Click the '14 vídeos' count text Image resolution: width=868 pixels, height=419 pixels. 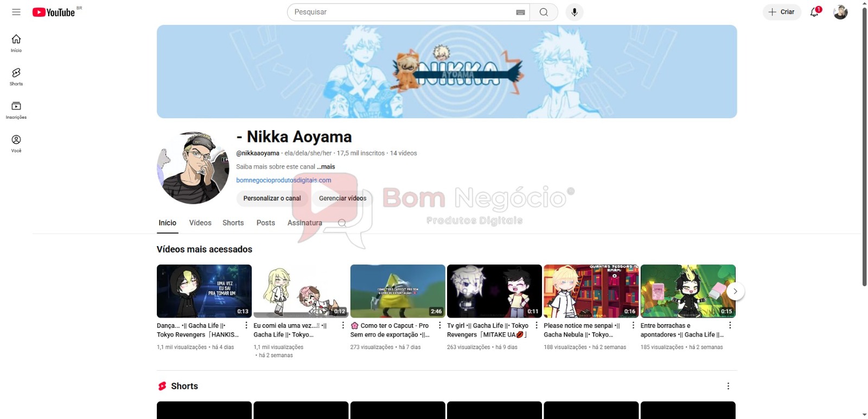coord(404,153)
